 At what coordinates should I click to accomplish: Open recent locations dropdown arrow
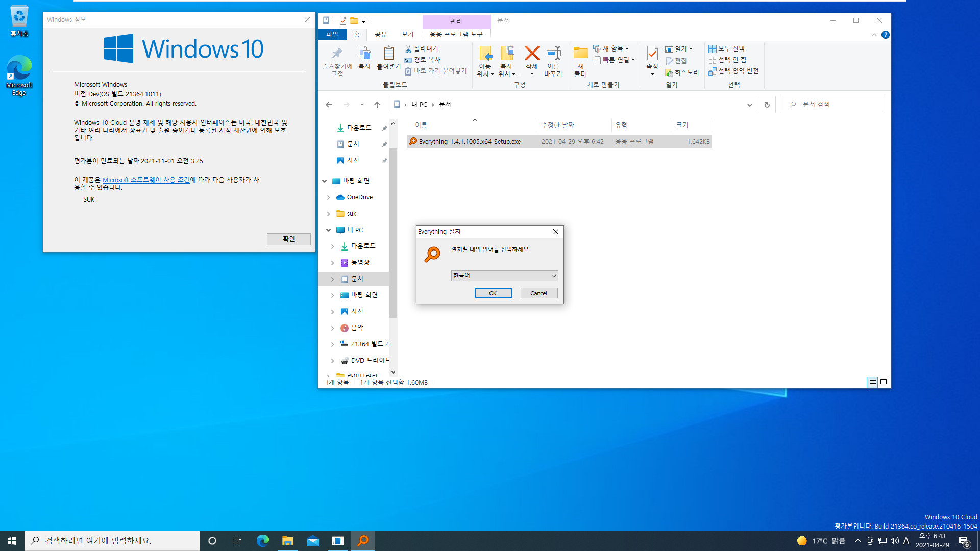tap(362, 105)
